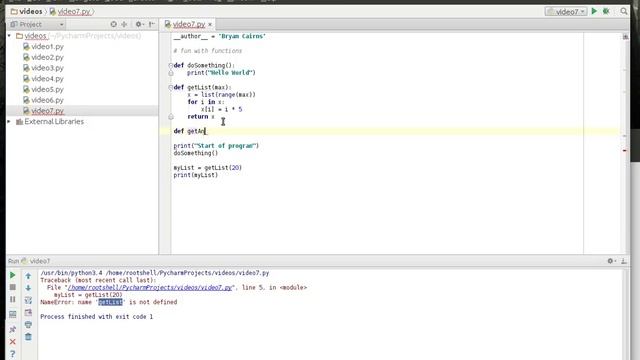The width and height of the screenshot is (640, 360).
Task: Jump down the stack trace with down arrow
Action: tap(28, 288)
